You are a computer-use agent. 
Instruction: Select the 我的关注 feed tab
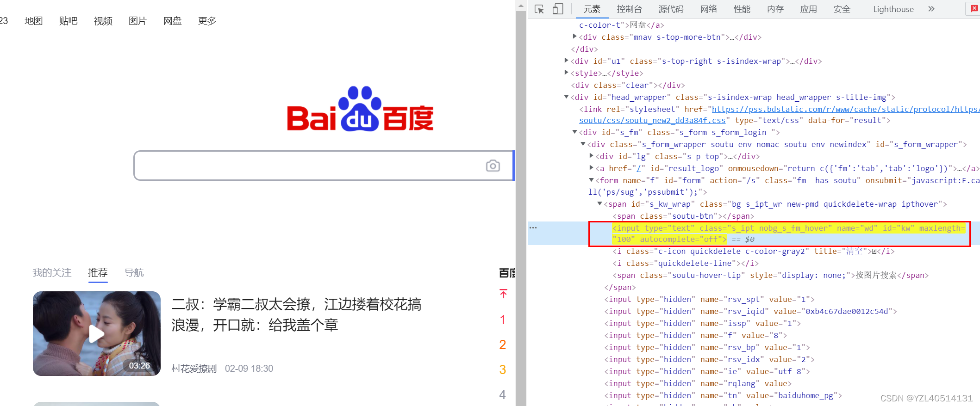pos(52,273)
